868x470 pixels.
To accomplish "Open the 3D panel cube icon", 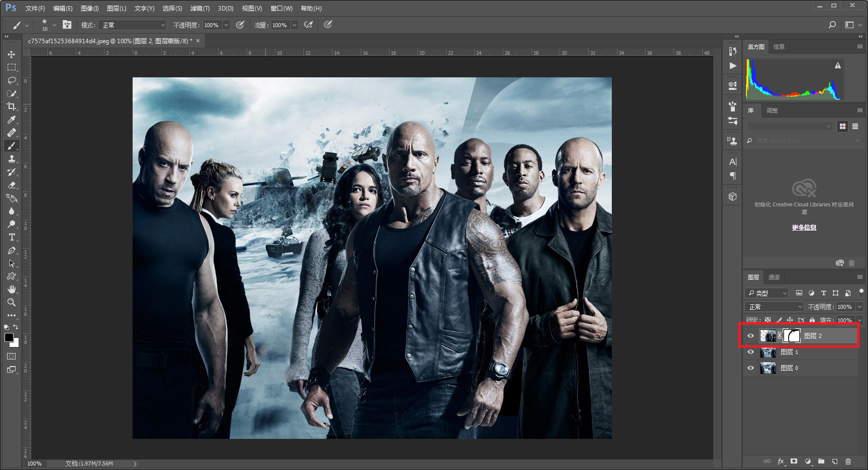I will (733, 196).
